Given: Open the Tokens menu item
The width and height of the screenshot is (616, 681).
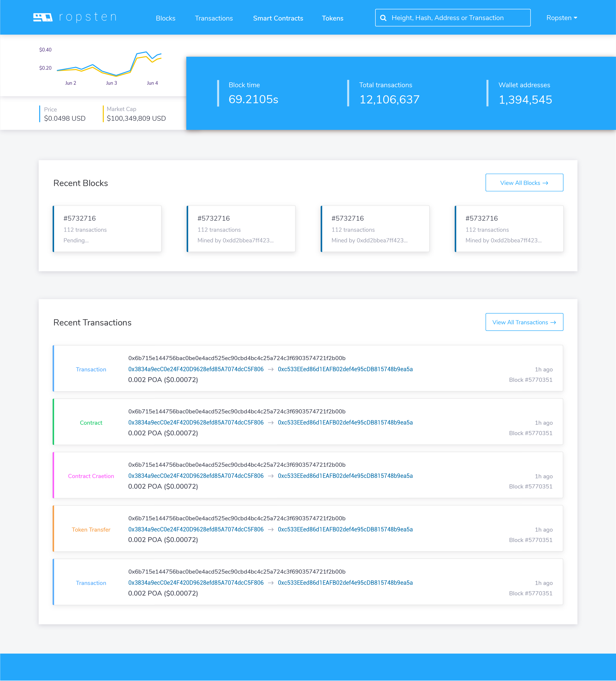Looking at the screenshot, I should pyautogui.click(x=332, y=18).
